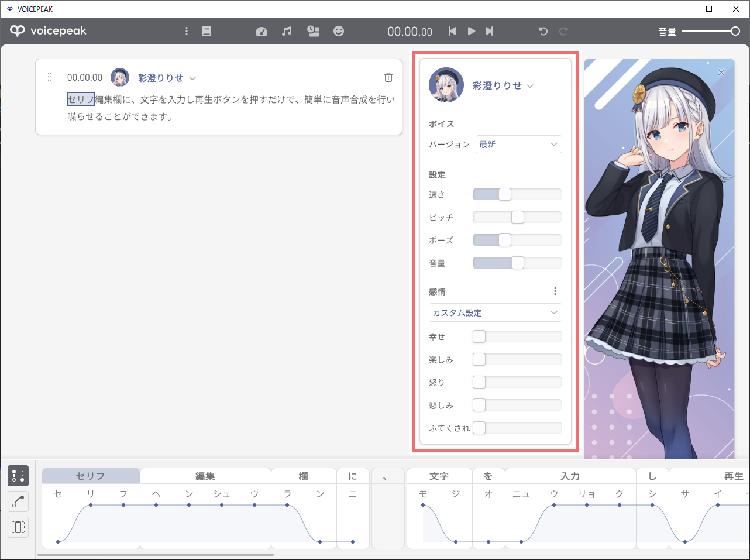Select the 編集 word in phoneme editor
Screen dimensions: 750x560
[205, 476]
